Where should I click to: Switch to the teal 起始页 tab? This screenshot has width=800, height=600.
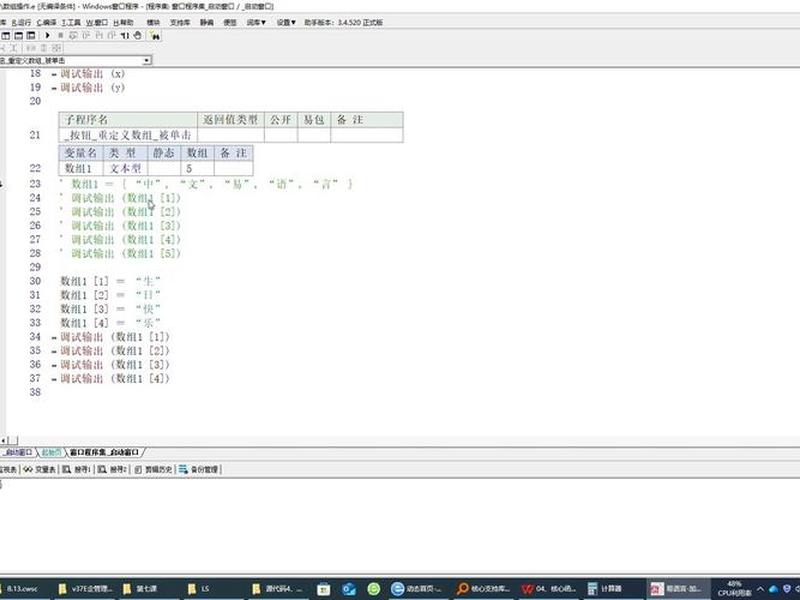pyautogui.click(x=51, y=453)
